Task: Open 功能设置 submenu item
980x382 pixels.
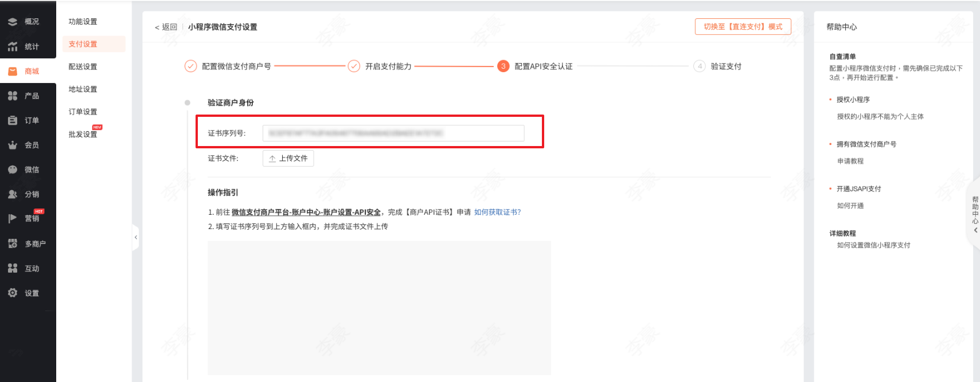Action: [x=83, y=22]
